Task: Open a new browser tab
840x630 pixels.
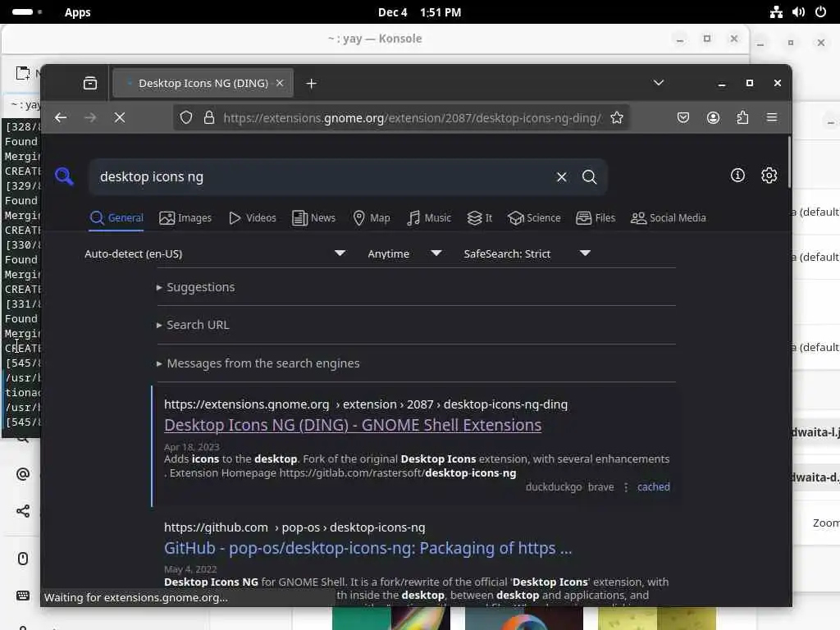Action: [311, 83]
